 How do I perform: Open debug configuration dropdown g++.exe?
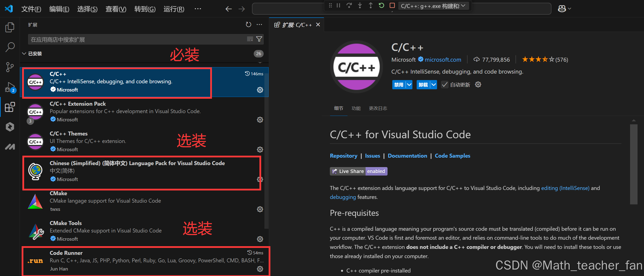(x=433, y=6)
